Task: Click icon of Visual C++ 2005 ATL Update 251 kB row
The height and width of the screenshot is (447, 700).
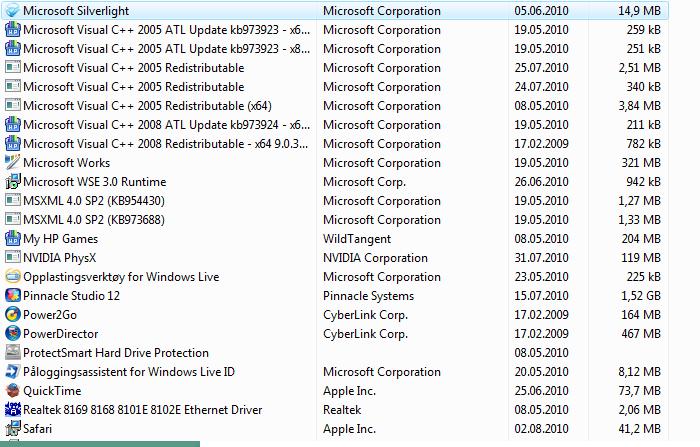Action: point(13,49)
